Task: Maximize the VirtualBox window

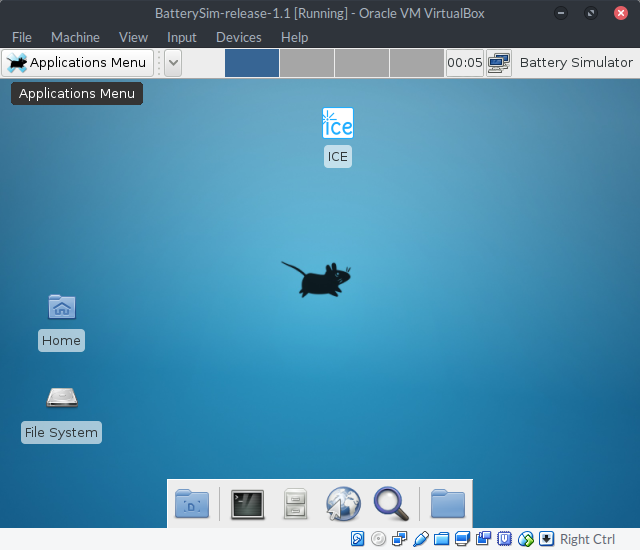Action: 591,13
